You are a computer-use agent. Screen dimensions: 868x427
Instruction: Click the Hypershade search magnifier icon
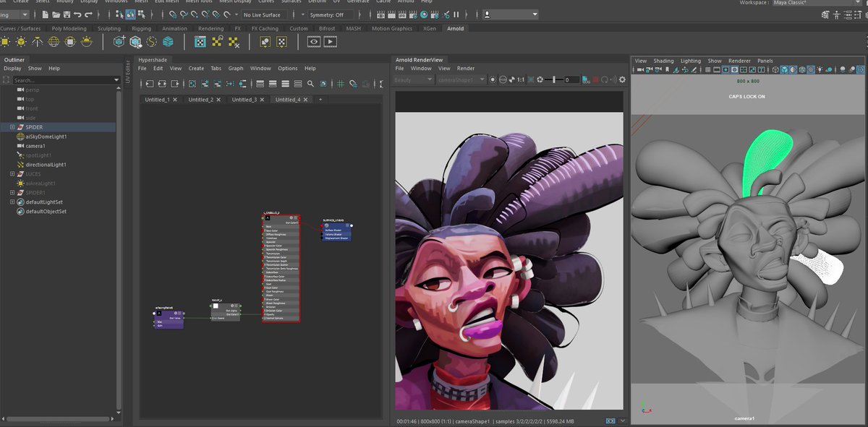pos(310,84)
